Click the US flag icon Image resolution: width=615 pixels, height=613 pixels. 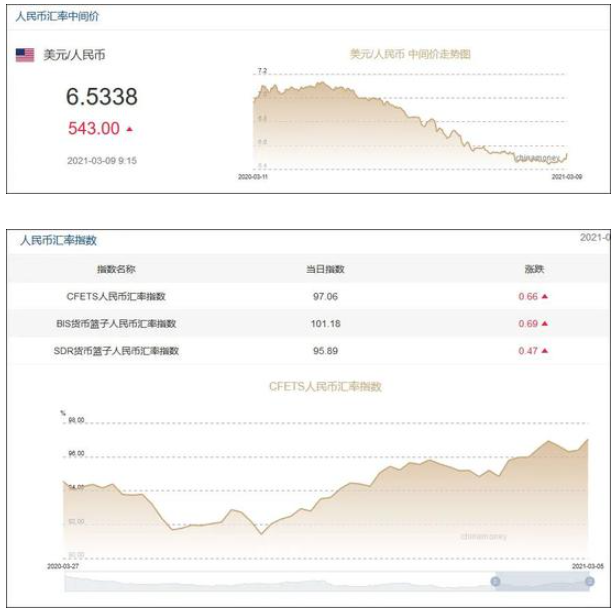tap(25, 55)
